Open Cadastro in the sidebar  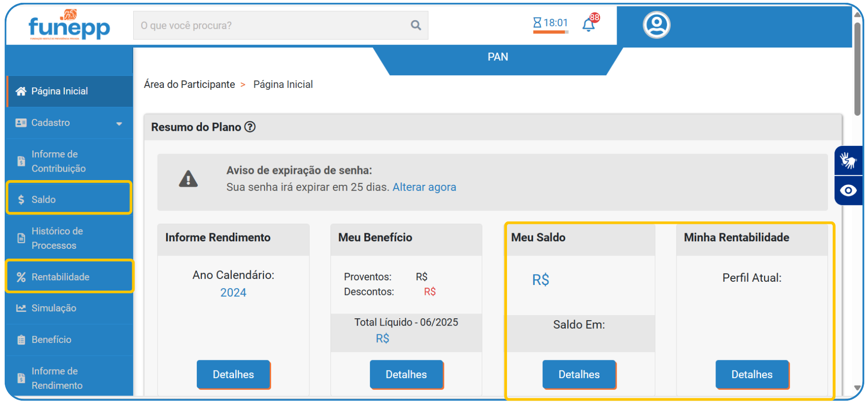click(70, 123)
